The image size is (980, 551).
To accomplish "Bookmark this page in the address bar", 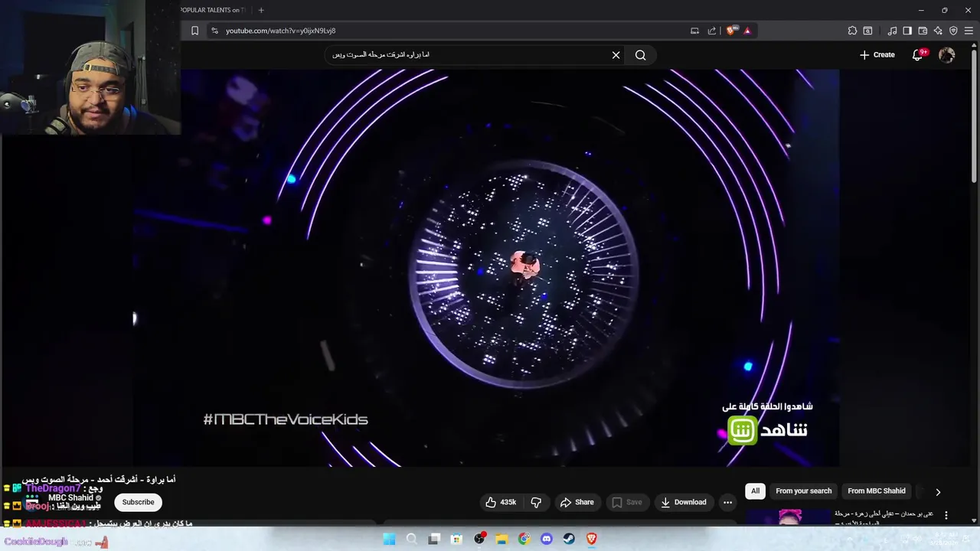I will [x=194, y=31].
